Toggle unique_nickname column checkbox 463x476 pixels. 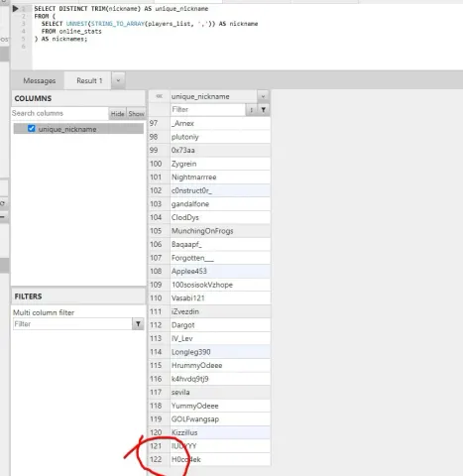(32, 129)
